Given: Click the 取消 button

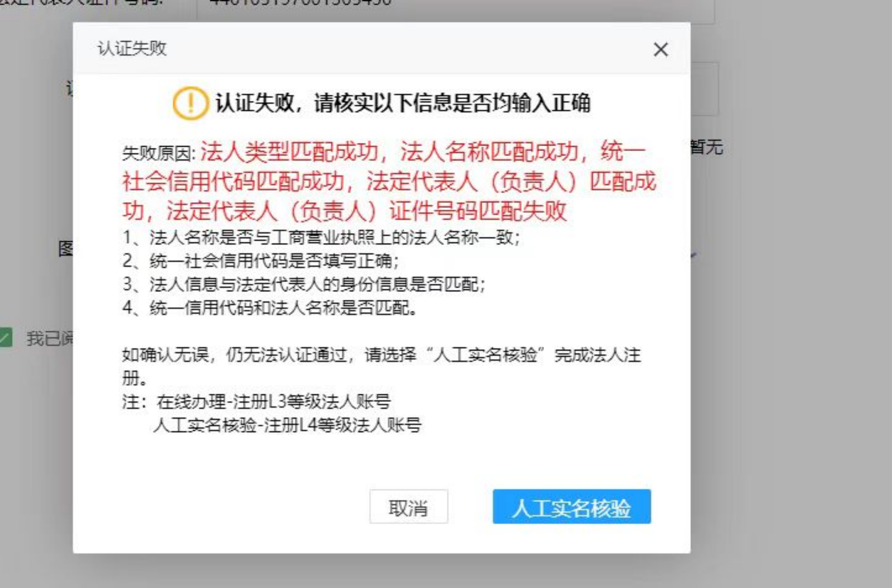Looking at the screenshot, I should pos(408,507).
